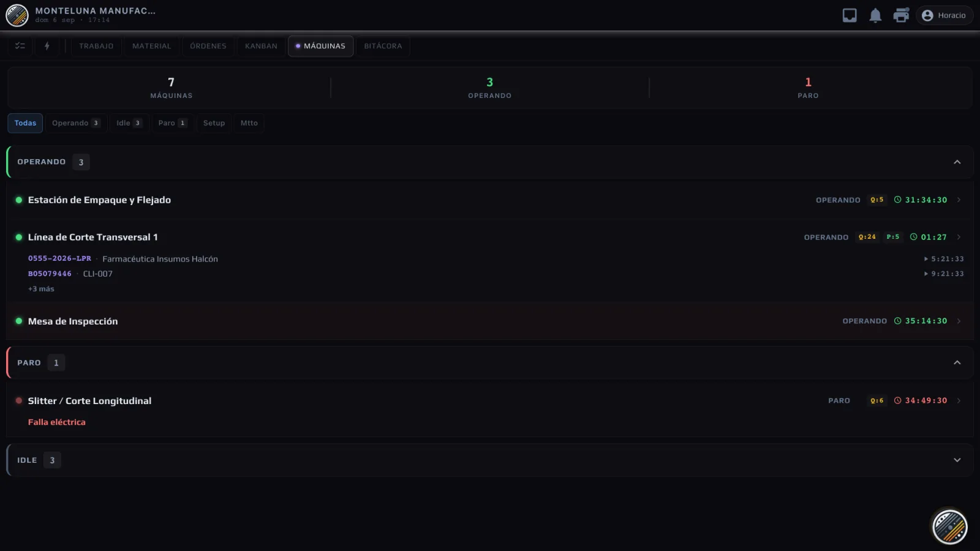Click the lightning bolt quick action icon

(47, 46)
